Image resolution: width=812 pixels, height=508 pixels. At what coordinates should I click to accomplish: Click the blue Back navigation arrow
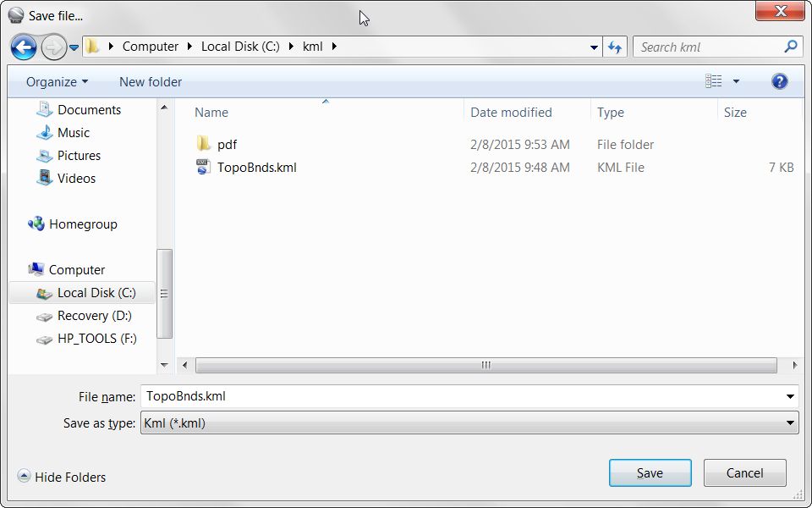24,47
